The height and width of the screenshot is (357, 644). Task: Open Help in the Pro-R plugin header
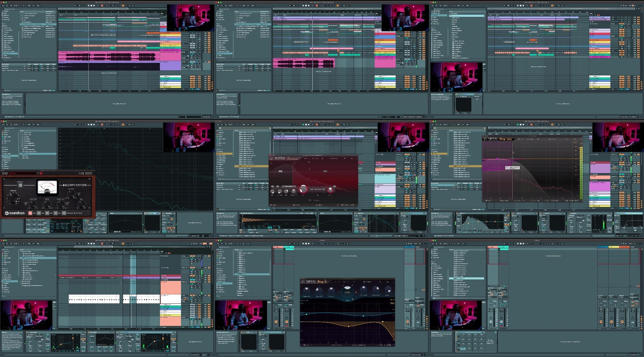pyautogui.click(x=387, y=282)
